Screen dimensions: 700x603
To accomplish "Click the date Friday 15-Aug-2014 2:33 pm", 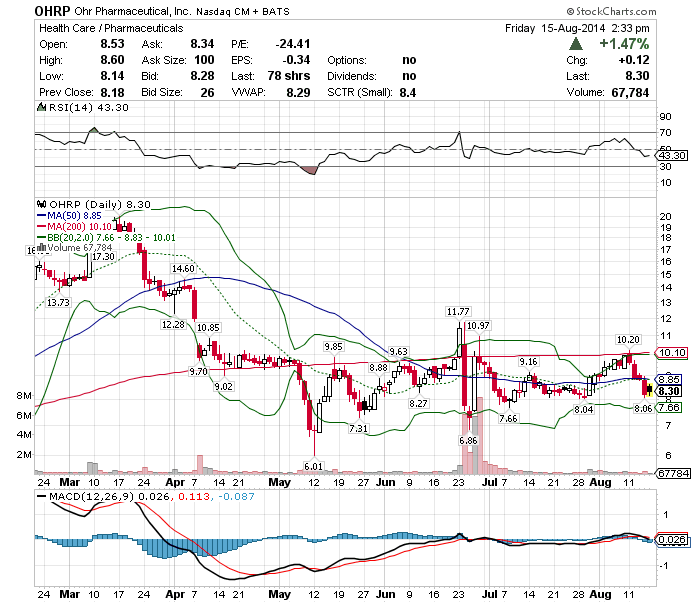I will [577, 28].
